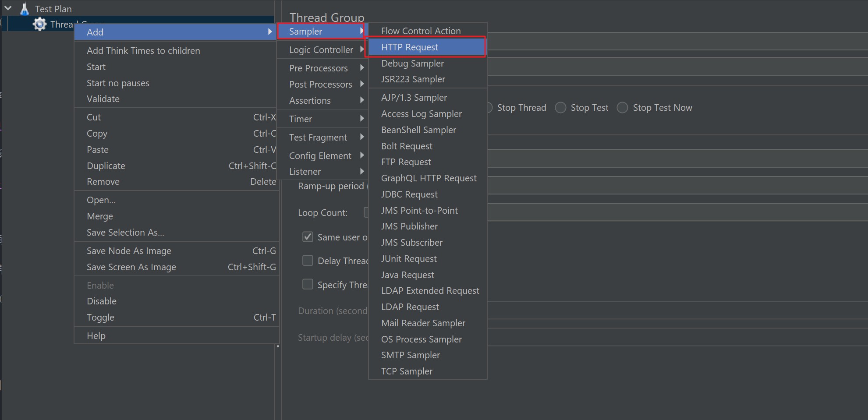
Task: Choose Save Screen As Image
Action: click(x=177, y=267)
